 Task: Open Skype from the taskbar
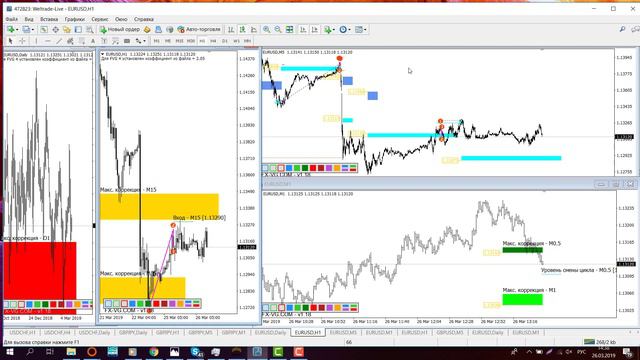tap(196, 351)
